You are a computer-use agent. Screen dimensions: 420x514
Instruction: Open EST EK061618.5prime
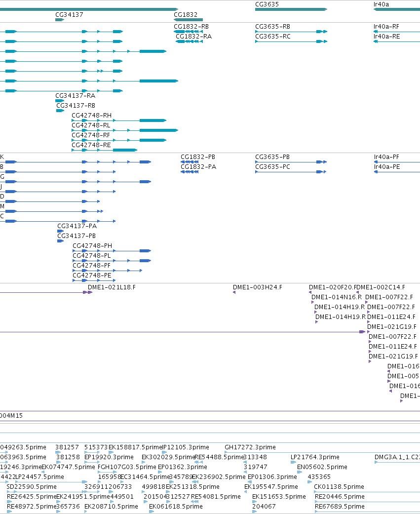[176, 507]
